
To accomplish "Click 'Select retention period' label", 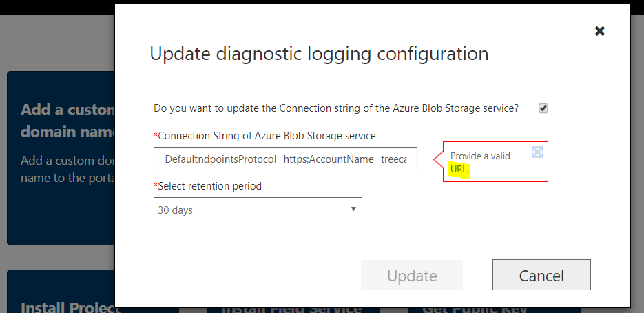I will (x=209, y=186).
